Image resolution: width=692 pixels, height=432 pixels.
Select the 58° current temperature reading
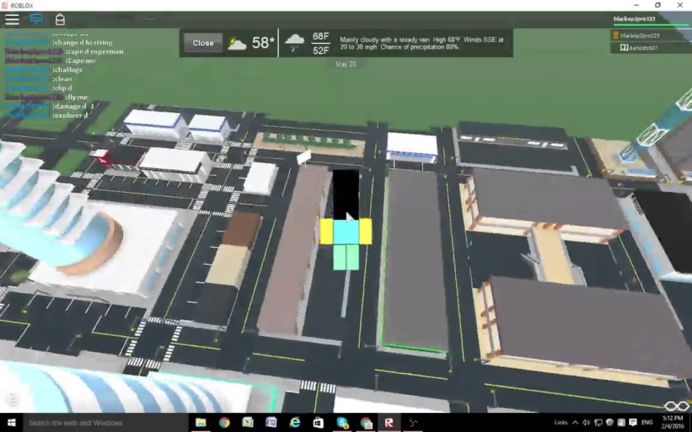click(263, 43)
